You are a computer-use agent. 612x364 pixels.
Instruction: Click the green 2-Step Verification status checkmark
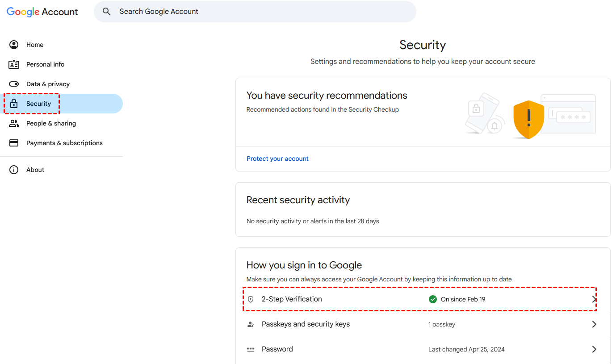tap(432, 299)
